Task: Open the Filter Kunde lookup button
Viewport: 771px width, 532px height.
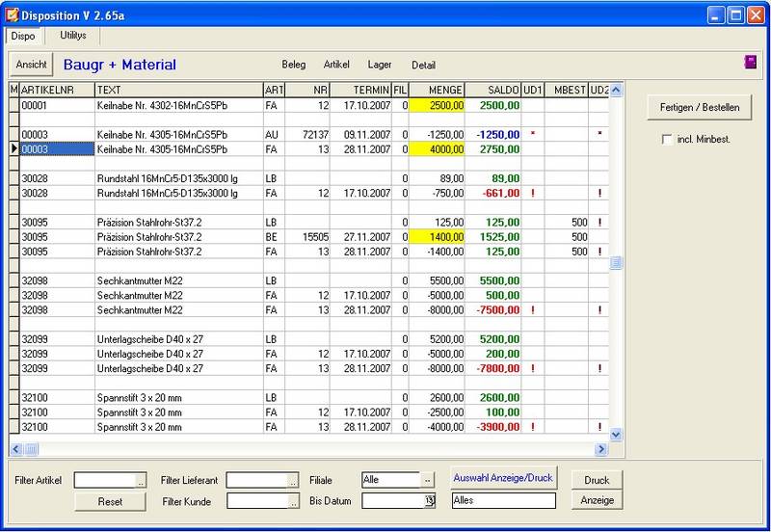Action: (x=293, y=501)
